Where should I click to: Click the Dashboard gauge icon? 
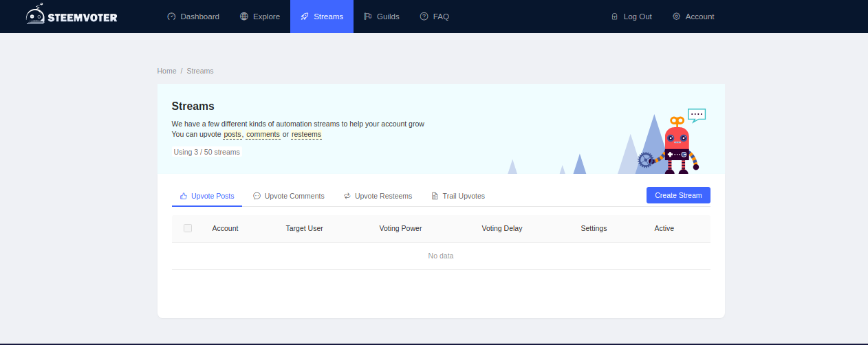[x=171, y=16]
